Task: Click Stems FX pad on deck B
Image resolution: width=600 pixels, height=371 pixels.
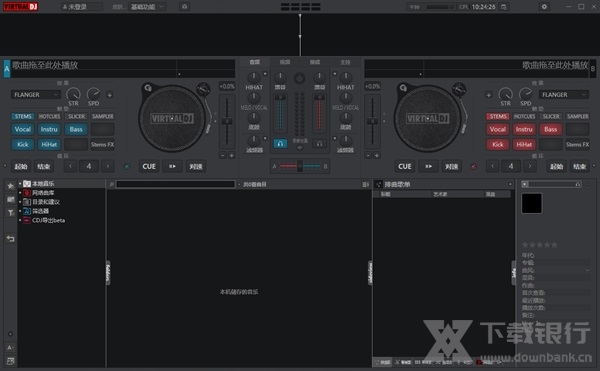Action: [577, 144]
